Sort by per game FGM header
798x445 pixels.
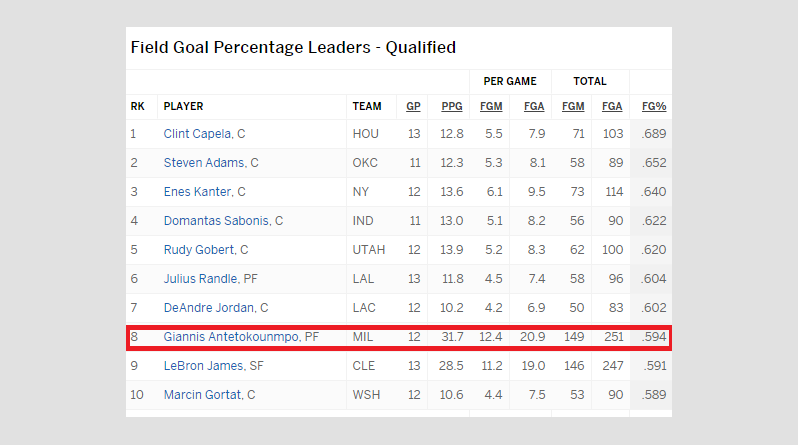point(491,106)
